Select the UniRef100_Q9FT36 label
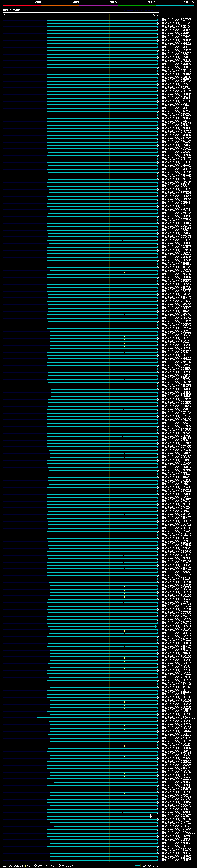 pyautogui.click(x=176, y=81)
